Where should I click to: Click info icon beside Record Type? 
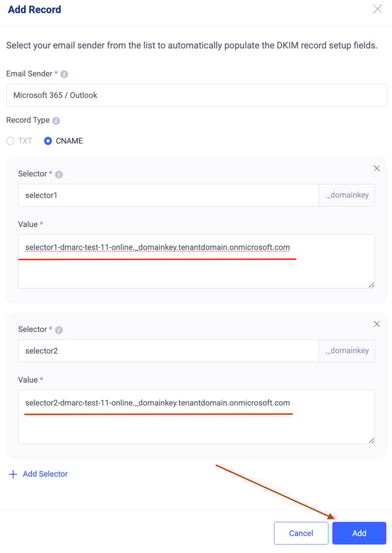56,121
